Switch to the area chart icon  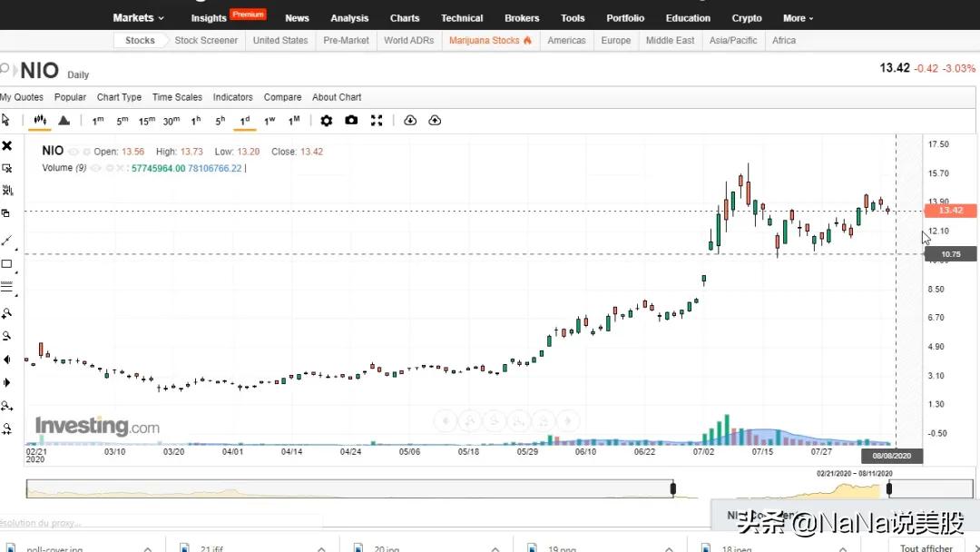(x=64, y=120)
